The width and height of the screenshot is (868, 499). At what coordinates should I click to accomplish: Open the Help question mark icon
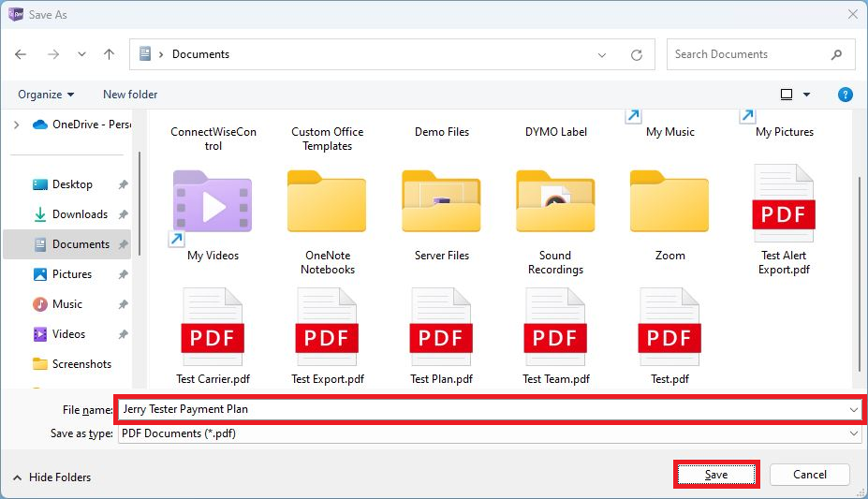(845, 95)
